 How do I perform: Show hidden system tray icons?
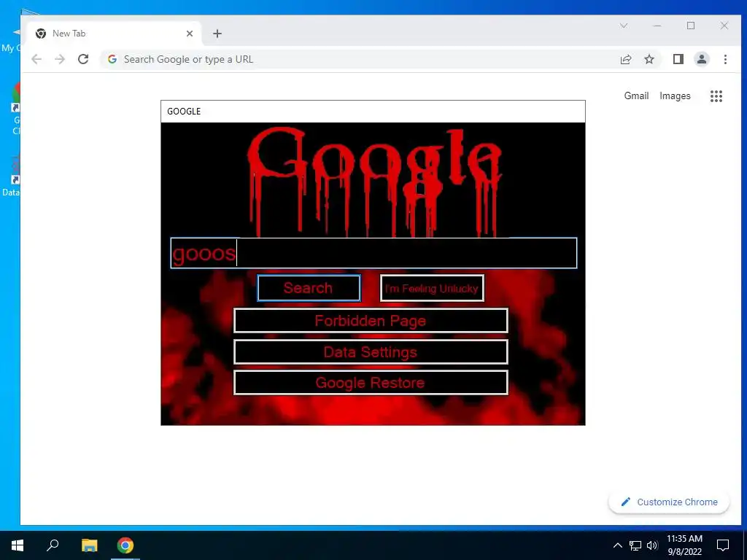pyautogui.click(x=617, y=545)
